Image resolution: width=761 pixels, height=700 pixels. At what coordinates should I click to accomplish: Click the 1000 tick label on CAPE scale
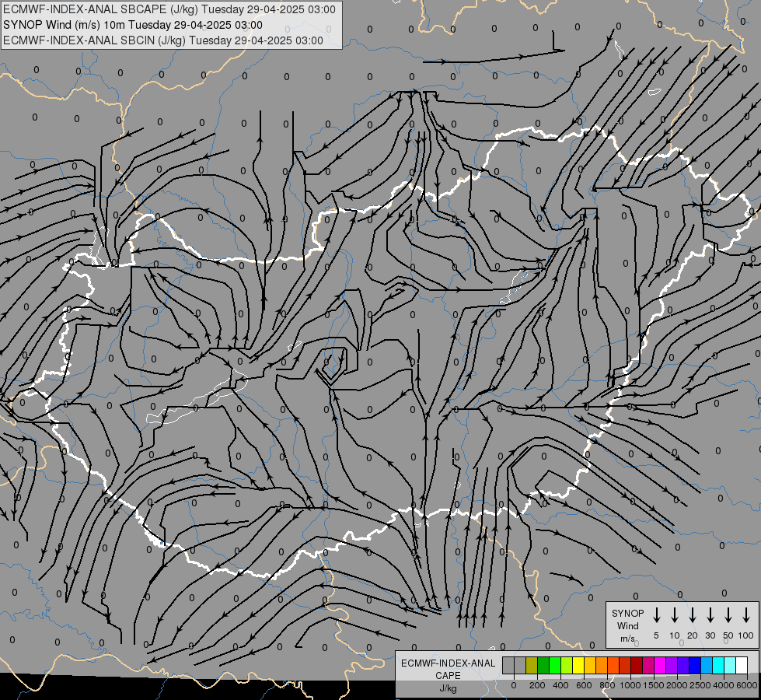[630, 685]
